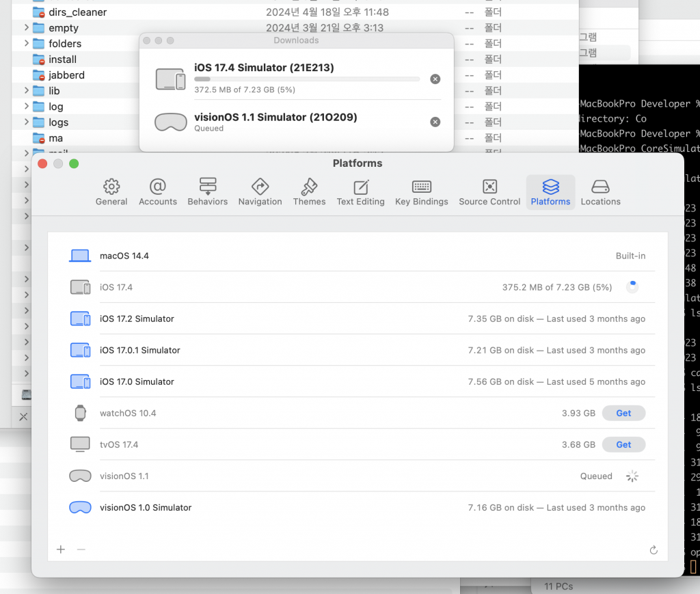Select the macOS 14.4 laptop icon
This screenshot has height=594, width=700.
pos(81,256)
